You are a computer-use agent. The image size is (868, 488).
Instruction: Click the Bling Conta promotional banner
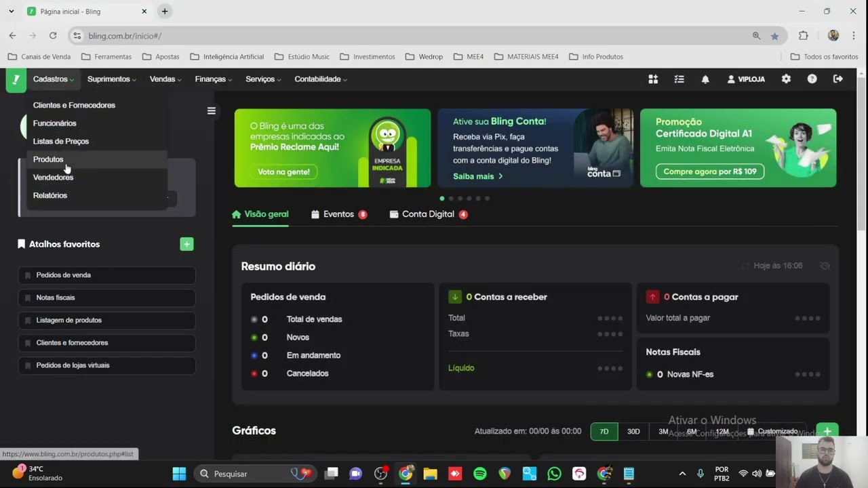[535, 148]
